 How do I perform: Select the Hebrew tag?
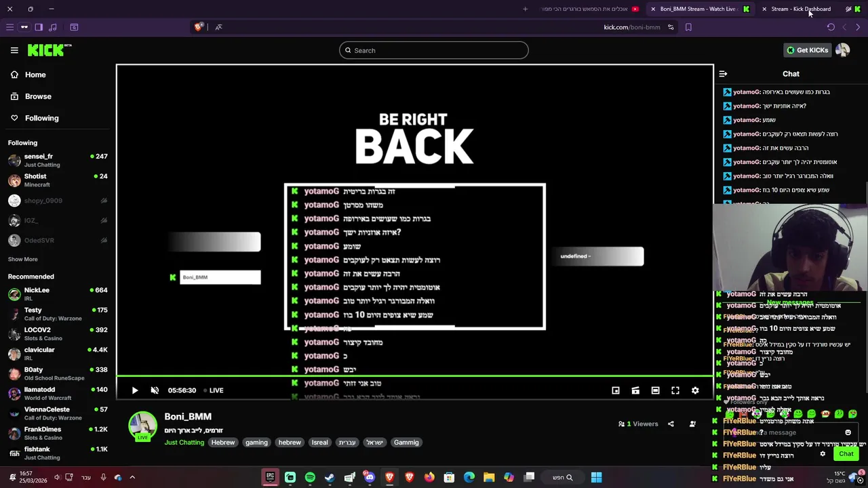[222, 443]
